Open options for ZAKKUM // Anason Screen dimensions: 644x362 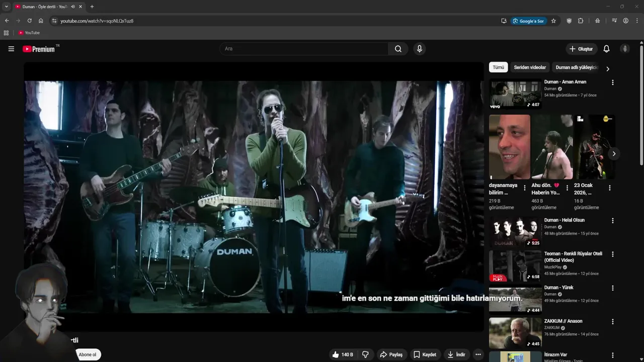(x=612, y=322)
